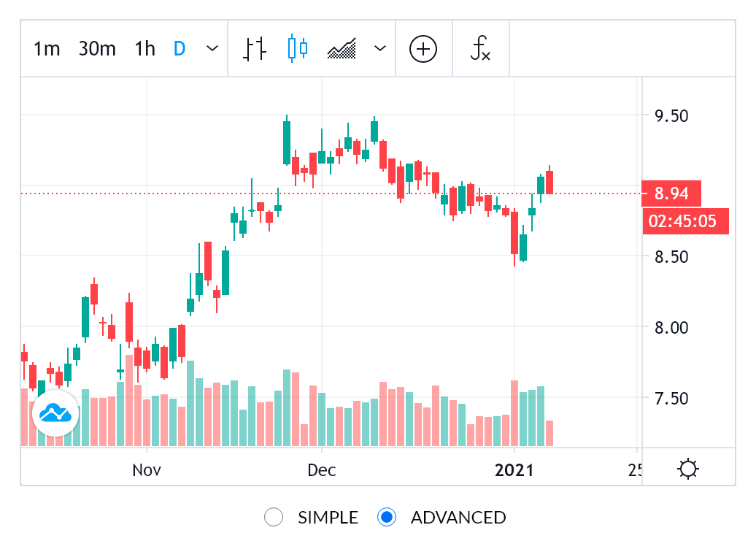Viewport: 756px width, 552px height.
Task: Expand the chart style dropdown arrow
Action: pyautogui.click(x=379, y=49)
